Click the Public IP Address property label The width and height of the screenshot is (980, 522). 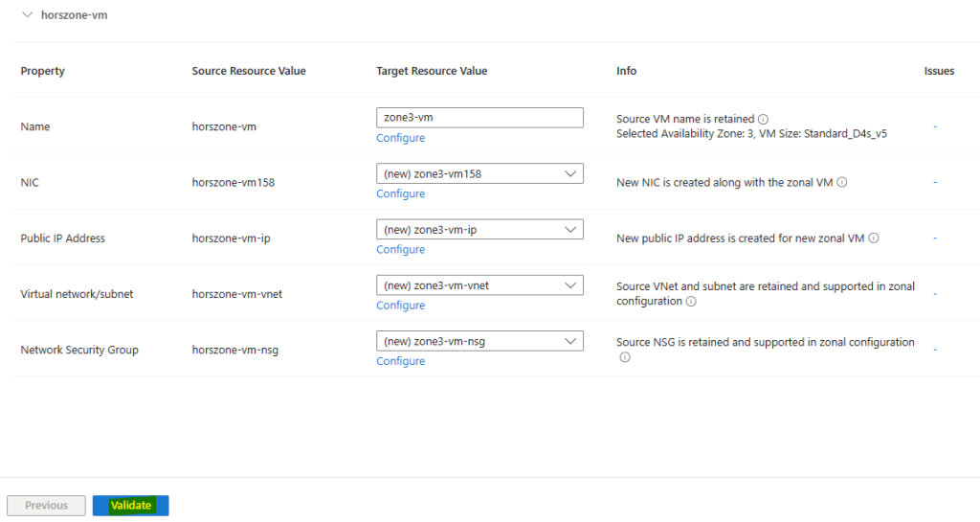tap(62, 238)
